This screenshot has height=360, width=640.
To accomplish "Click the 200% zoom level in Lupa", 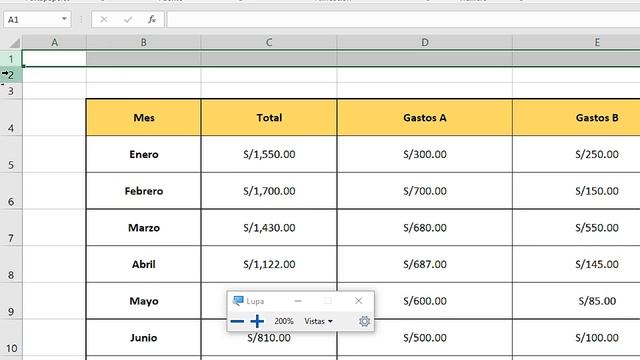I will pos(284,321).
